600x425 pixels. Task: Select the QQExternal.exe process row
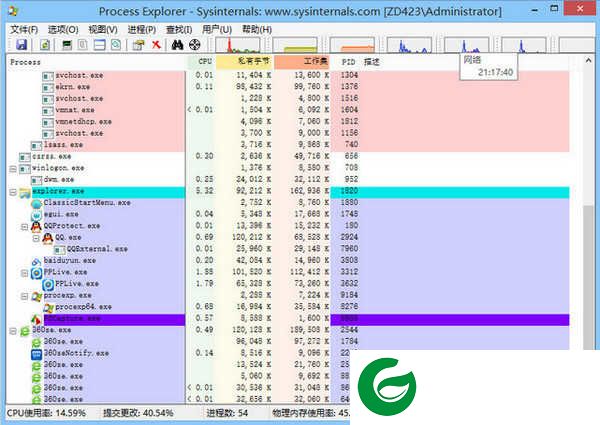point(288,249)
